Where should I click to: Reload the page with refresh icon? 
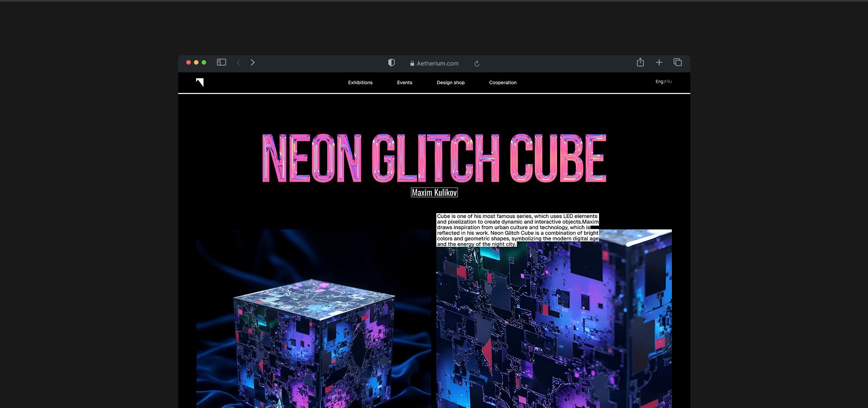click(x=476, y=64)
